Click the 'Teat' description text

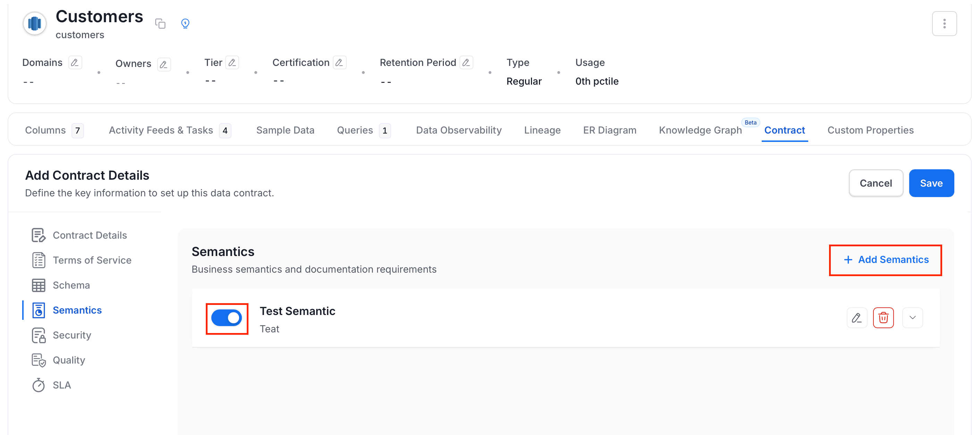[269, 329]
